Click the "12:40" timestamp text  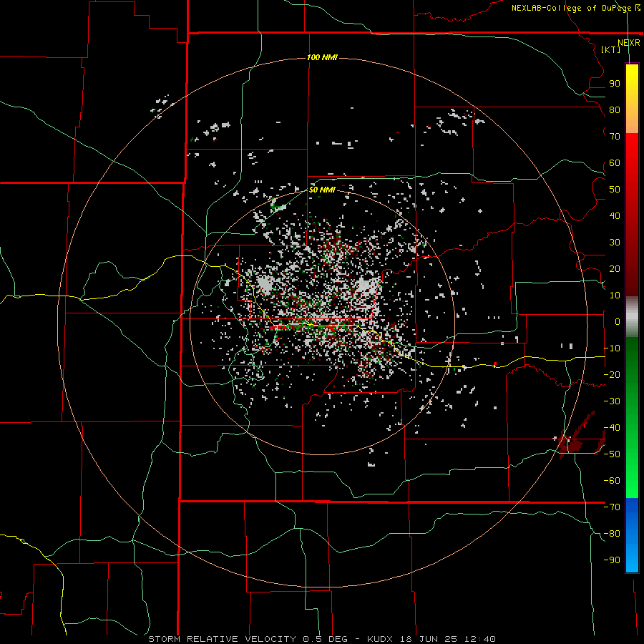[479, 639]
